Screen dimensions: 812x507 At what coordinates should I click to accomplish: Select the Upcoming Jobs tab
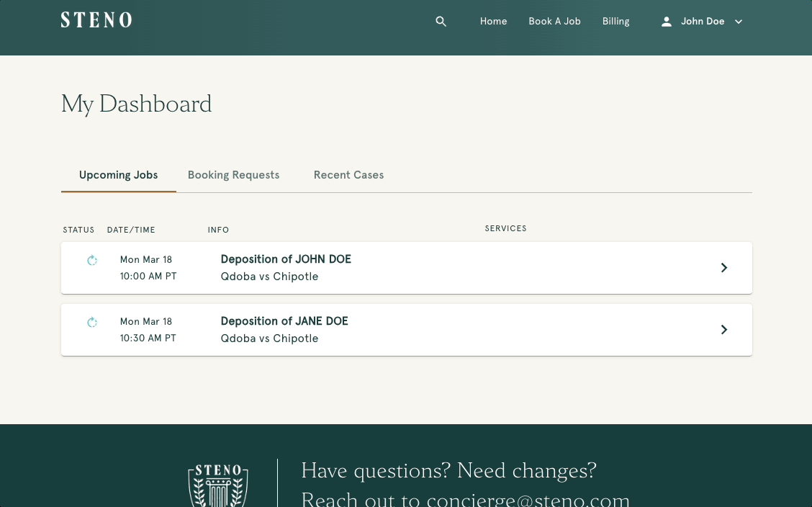tap(118, 175)
